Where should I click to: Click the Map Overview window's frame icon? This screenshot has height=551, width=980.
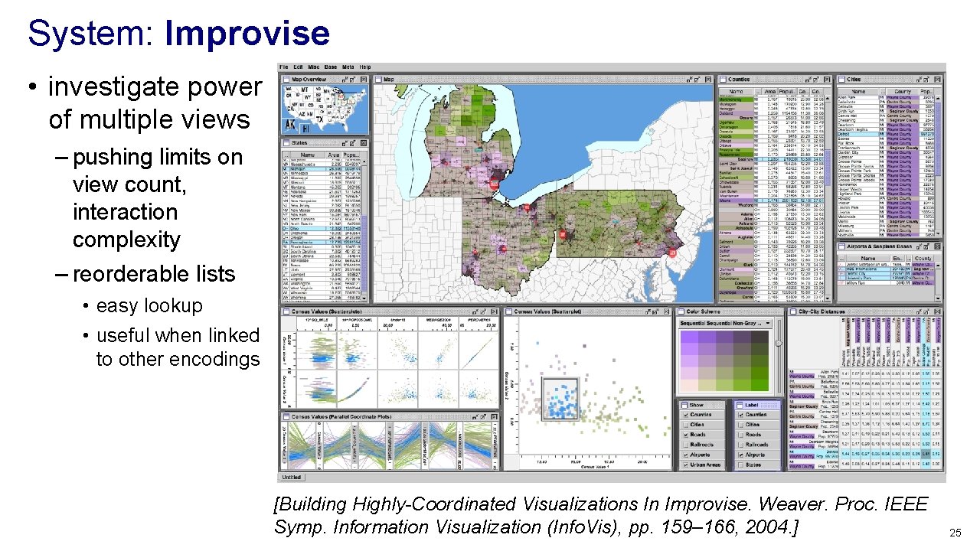point(286,79)
